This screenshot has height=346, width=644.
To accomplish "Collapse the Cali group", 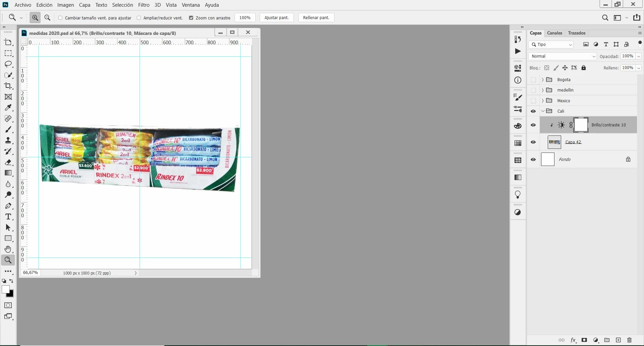I will [543, 111].
